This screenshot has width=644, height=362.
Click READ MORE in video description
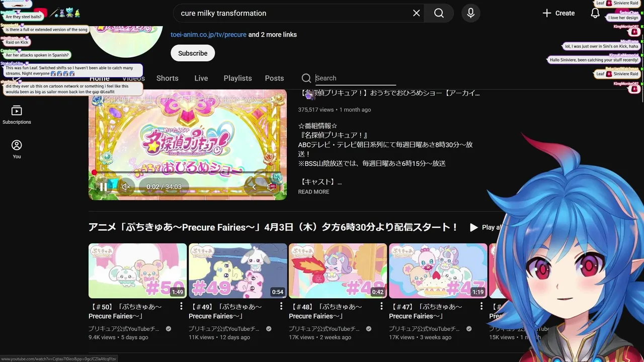click(x=313, y=192)
